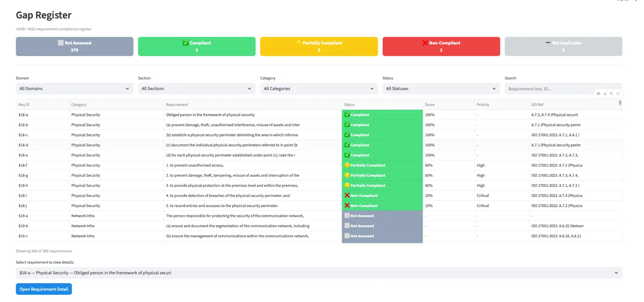This screenshot has width=644, height=302.
Task: Click the green Compliant summary card
Action: [x=197, y=46]
